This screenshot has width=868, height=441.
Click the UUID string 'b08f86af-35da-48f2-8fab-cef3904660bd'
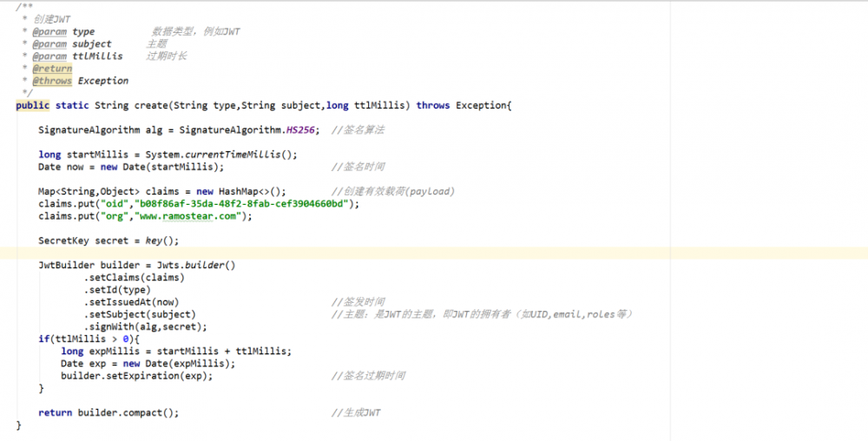[241, 204]
